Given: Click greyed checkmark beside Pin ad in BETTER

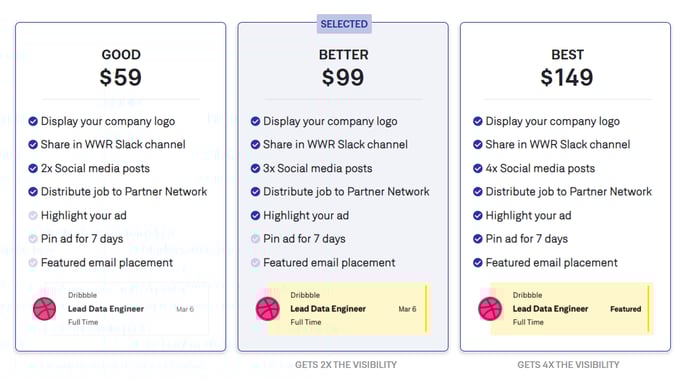Looking at the screenshot, I should 255,239.
